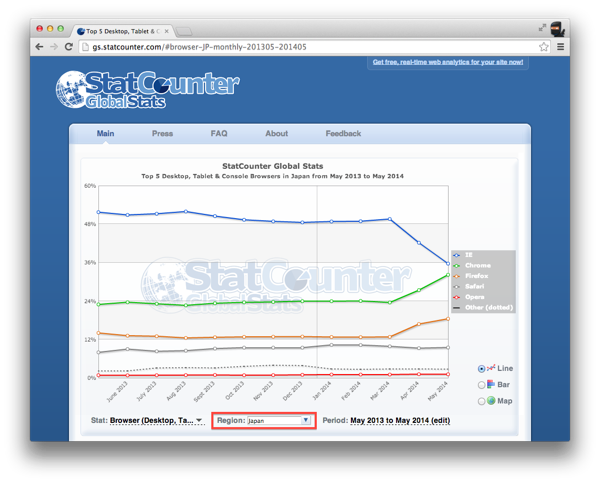Click the Chrome data point at May 2014
The height and width of the screenshot is (483, 600).
point(448,275)
